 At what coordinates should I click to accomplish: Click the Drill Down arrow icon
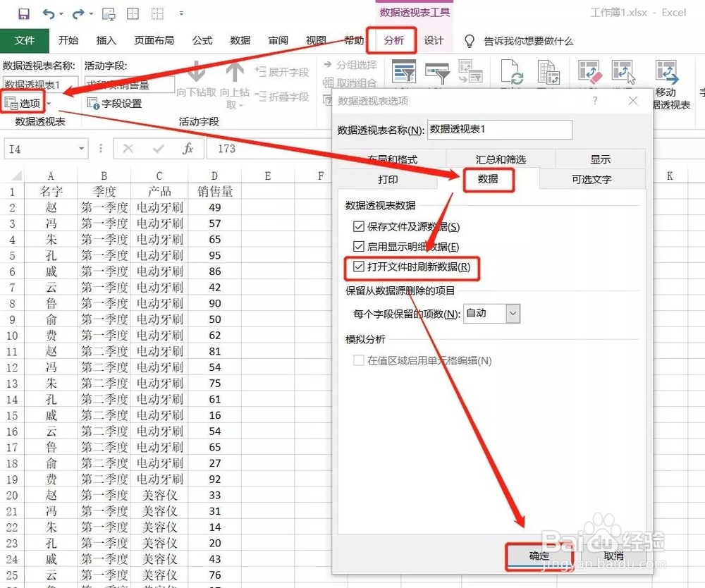197,72
